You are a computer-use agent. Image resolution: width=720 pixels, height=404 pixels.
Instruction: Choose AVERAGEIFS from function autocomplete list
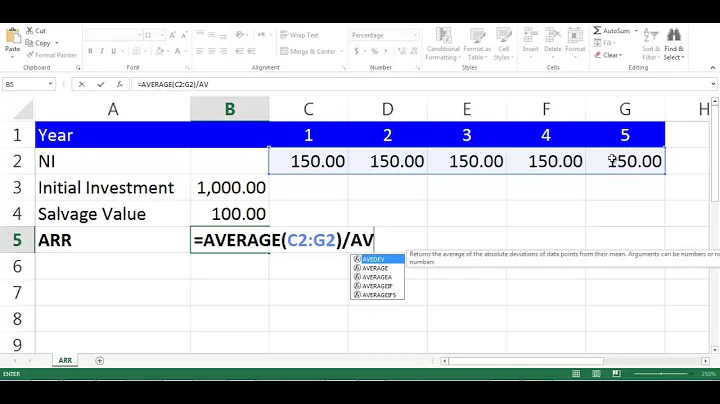click(377, 295)
